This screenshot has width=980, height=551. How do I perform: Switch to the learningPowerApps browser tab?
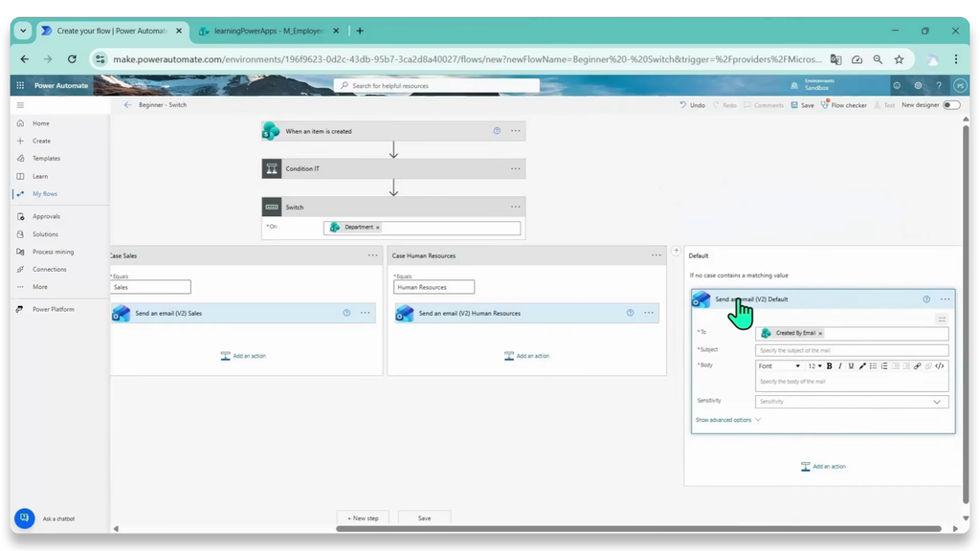[x=269, y=31]
